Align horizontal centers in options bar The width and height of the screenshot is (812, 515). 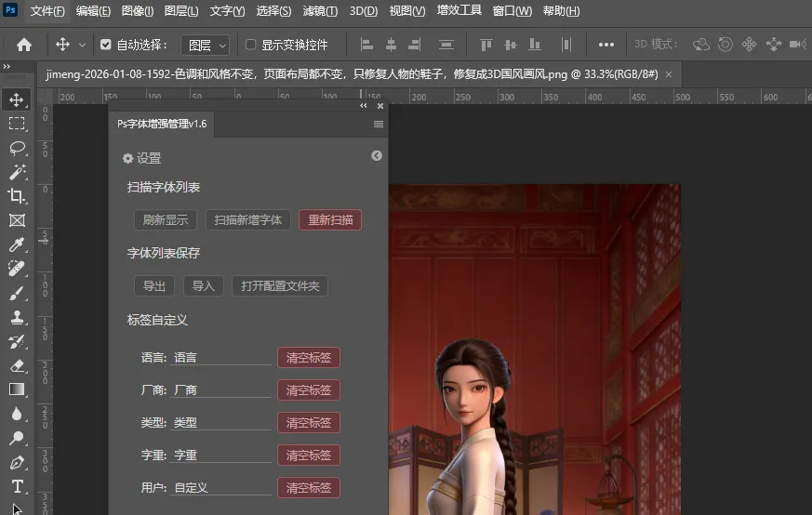point(391,45)
